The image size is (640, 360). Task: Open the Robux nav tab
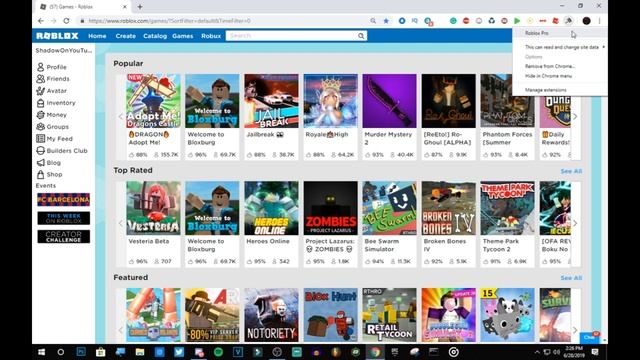pos(211,36)
